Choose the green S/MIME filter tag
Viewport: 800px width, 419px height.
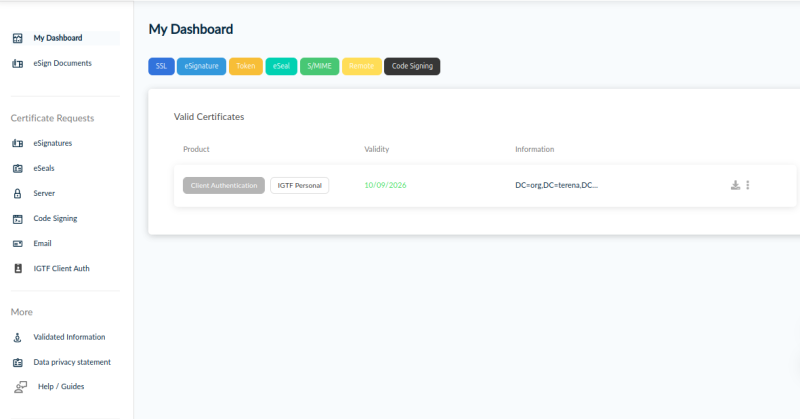pos(320,66)
